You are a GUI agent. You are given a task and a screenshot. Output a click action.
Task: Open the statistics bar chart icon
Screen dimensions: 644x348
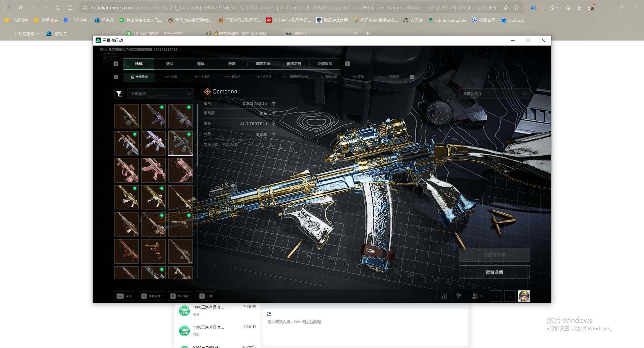[x=444, y=296]
